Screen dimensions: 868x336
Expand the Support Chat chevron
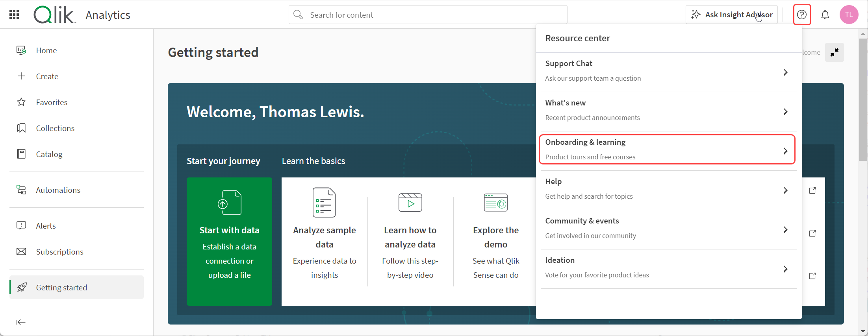point(785,72)
